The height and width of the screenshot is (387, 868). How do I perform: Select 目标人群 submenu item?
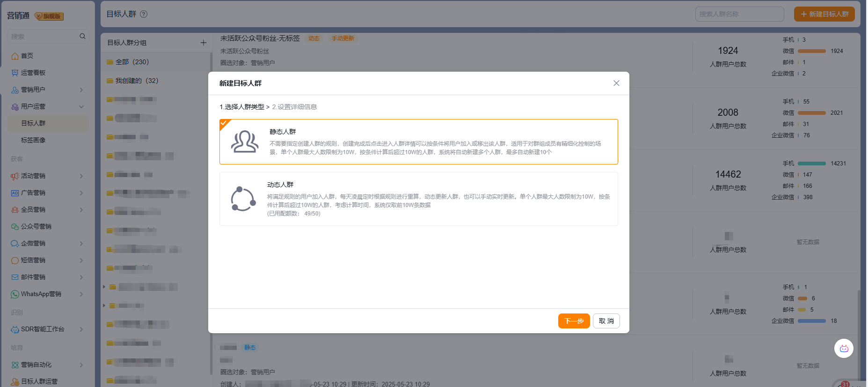(48, 123)
